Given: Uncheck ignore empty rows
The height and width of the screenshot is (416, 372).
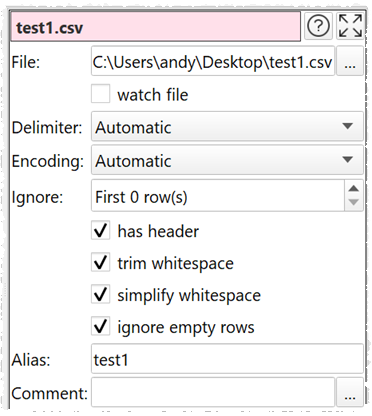Looking at the screenshot, I should point(101,327).
